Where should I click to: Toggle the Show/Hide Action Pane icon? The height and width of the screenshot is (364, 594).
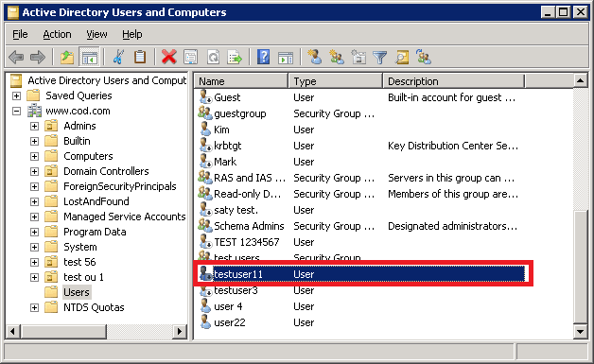click(286, 57)
